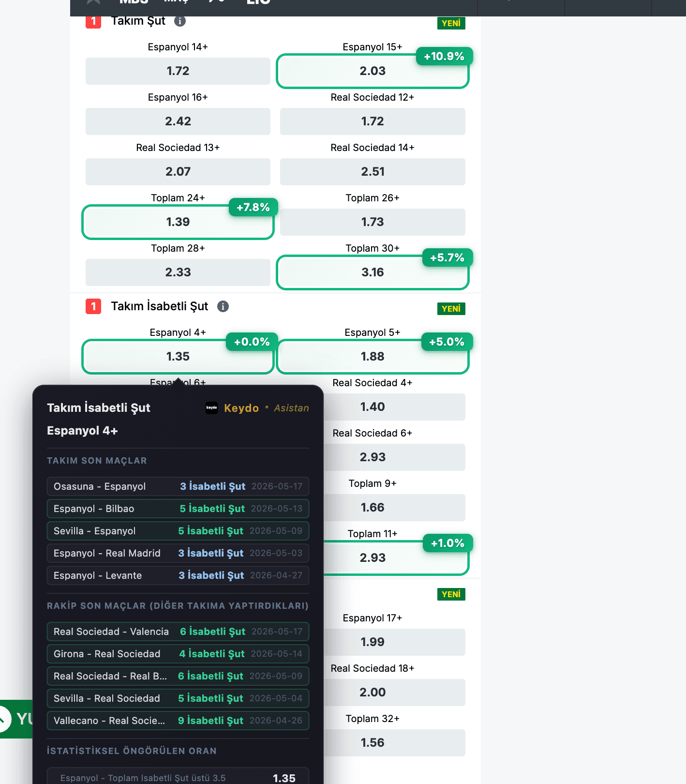Screen dimensions: 686x784
Task: Open the info icon beside Takım Şut
Action: 180,21
